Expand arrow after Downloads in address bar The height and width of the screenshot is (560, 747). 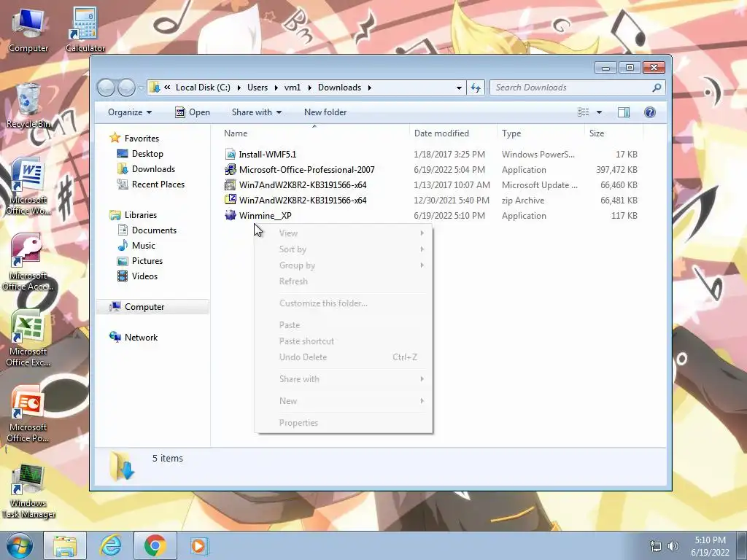coord(369,87)
